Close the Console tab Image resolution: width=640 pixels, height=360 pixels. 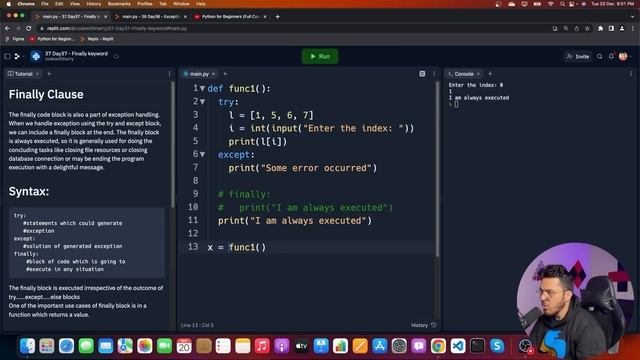coord(478,74)
